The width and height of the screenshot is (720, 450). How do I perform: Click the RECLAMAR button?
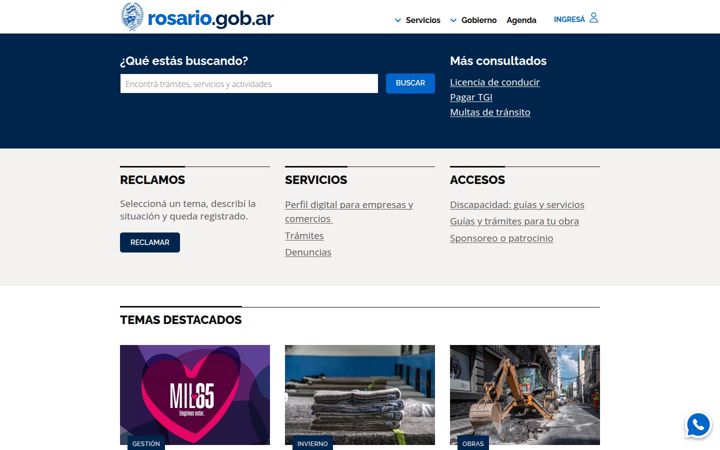click(x=150, y=242)
